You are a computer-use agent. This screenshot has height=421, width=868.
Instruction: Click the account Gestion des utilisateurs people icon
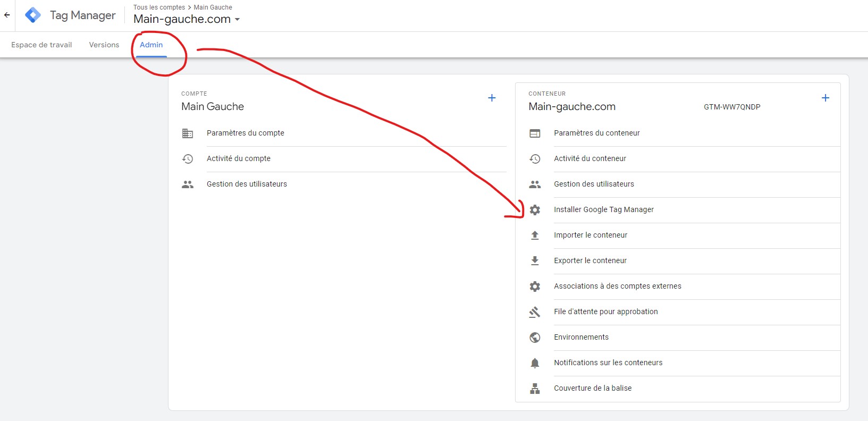(188, 184)
